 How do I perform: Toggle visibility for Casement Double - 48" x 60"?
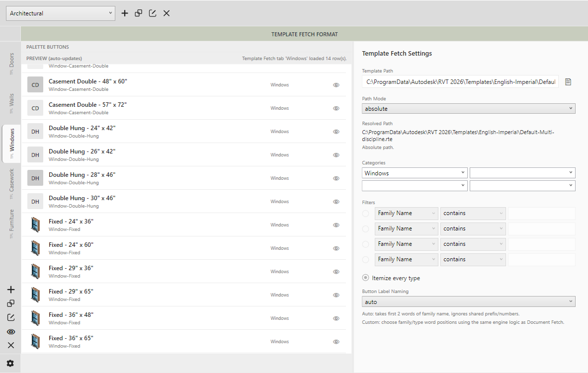[x=336, y=85]
